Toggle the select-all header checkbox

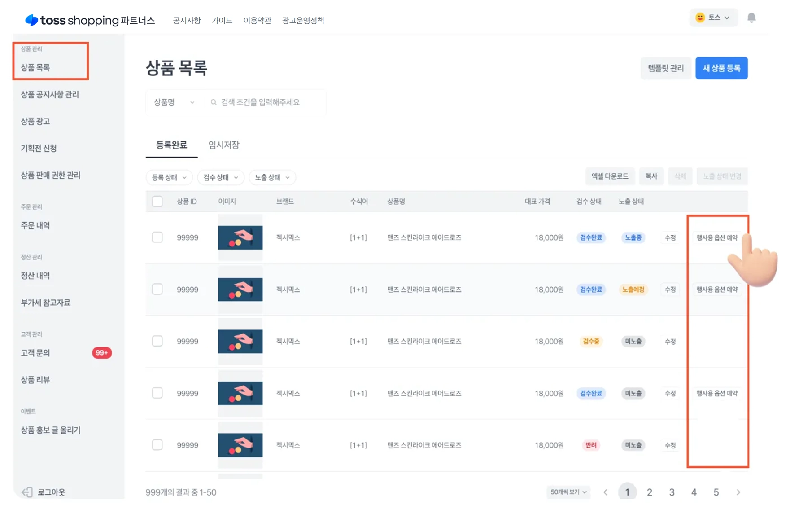point(157,201)
